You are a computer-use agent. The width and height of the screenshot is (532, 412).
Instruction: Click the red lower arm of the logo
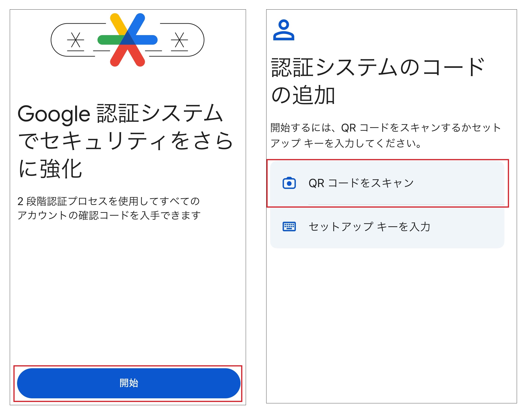[x=127, y=56]
